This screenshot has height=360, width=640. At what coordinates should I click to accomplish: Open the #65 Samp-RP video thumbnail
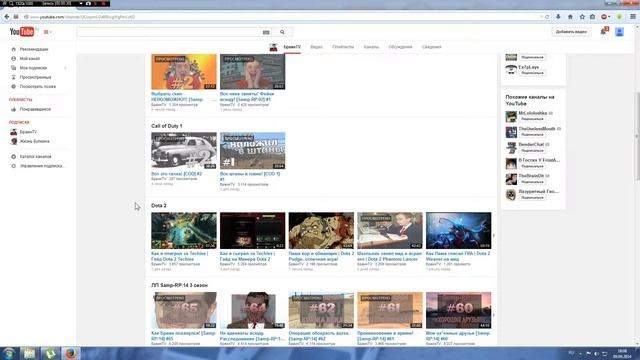[184, 310]
